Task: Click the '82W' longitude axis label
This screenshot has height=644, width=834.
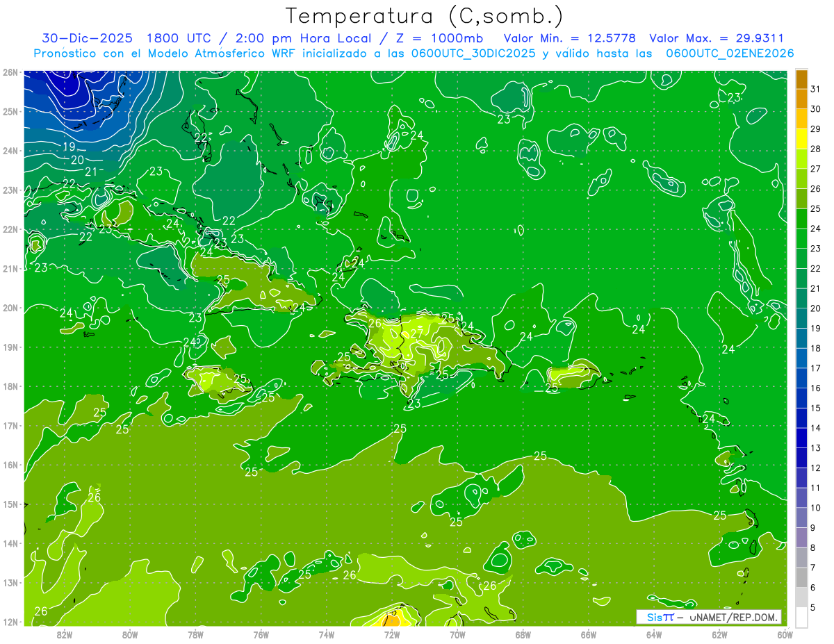Action: (65, 634)
